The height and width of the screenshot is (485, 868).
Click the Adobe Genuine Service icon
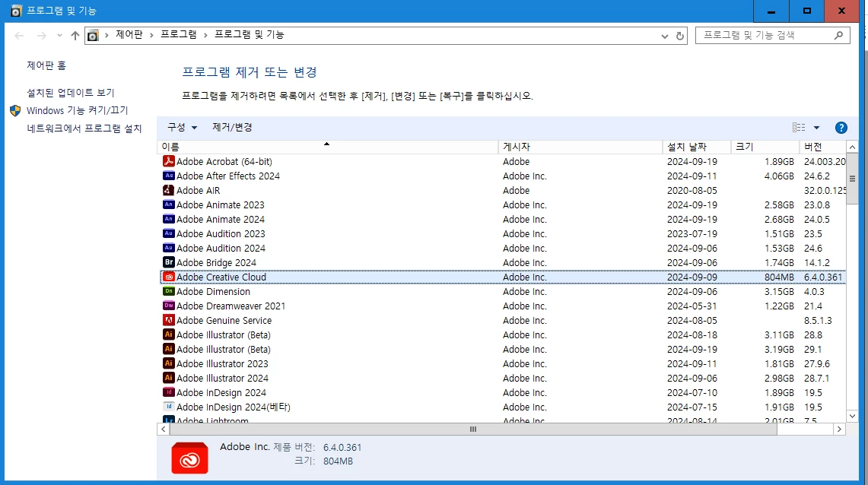click(x=169, y=320)
